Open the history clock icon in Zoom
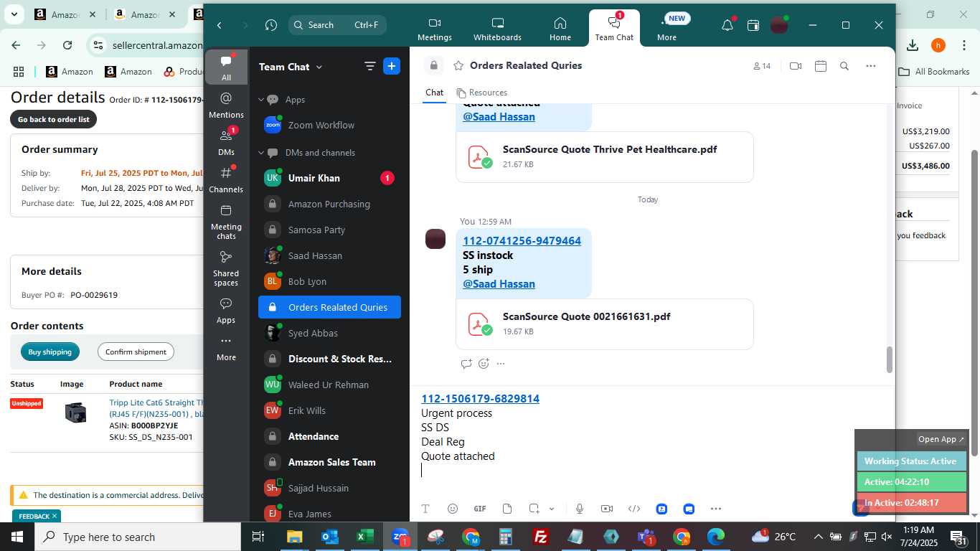Screen dimensions: 980x551 click(x=270, y=25)
